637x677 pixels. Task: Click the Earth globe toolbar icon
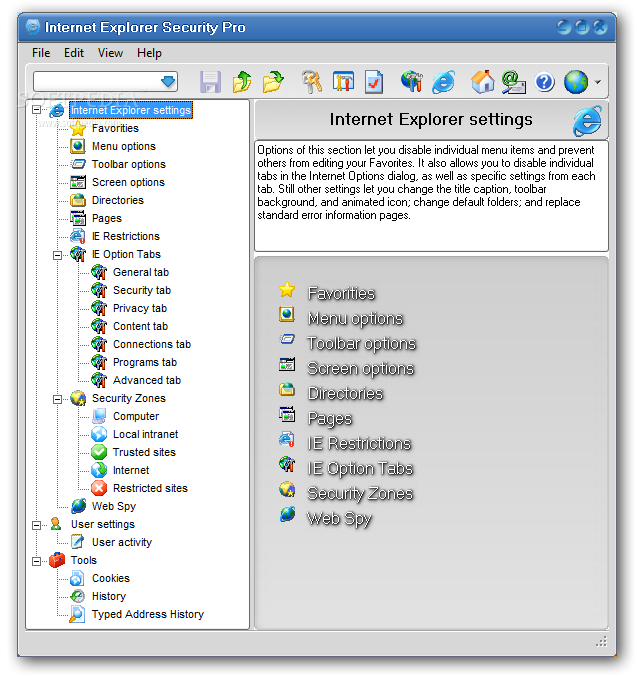[x=576, y=82]
